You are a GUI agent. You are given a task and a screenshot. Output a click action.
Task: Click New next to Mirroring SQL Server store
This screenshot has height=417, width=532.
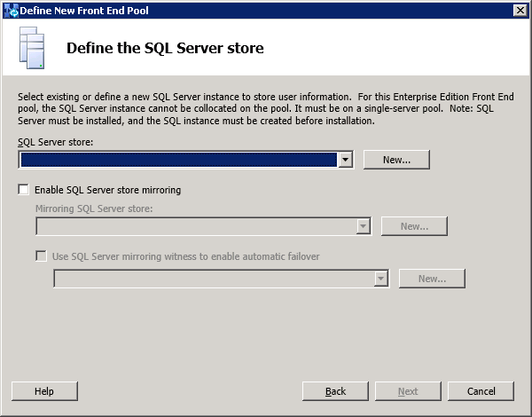[x=414, y=226]
